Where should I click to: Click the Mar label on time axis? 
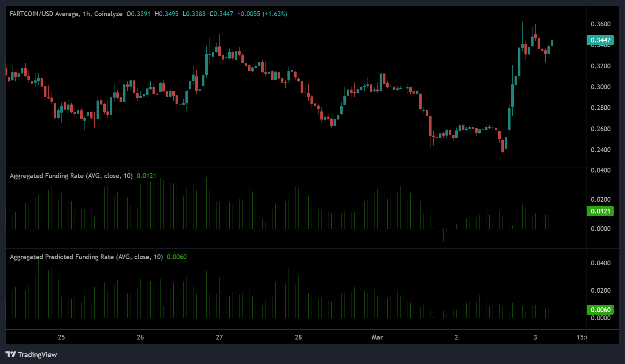377,337
